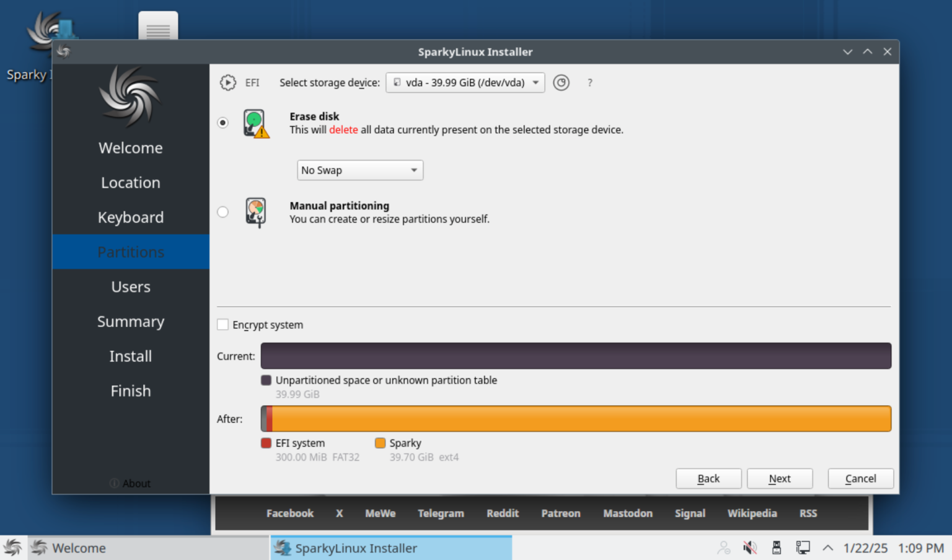This screenshot has height=560, width=952.
Task: Open the removable media icon in tray
Action: (777, 548)
